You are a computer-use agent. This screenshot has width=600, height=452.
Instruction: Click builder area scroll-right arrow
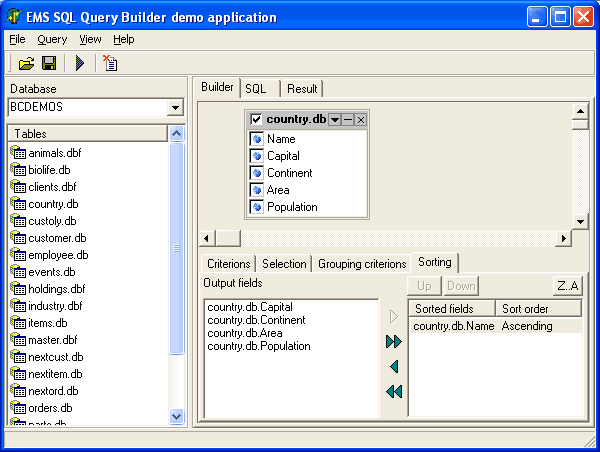click(563, 238)
